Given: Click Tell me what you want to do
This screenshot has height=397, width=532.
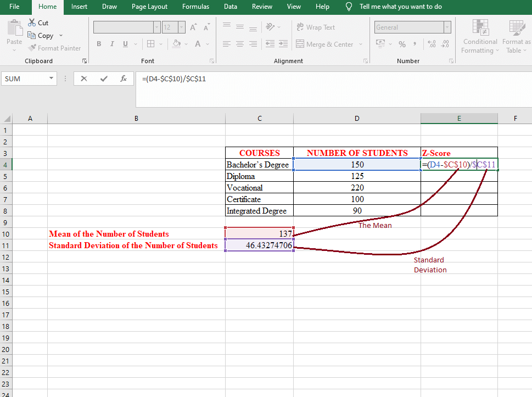Looking at the screenshot, I should [400, 7].
